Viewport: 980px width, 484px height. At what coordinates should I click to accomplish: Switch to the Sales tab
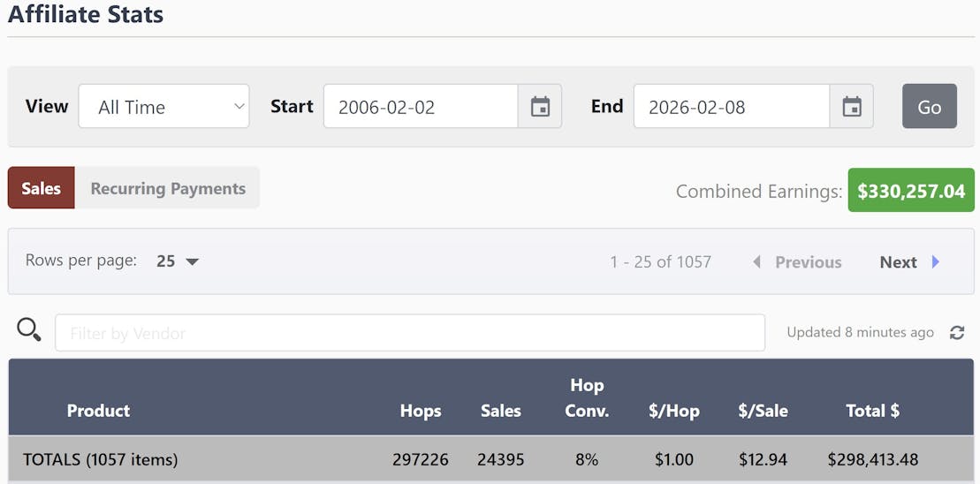[x=42, y=188]
